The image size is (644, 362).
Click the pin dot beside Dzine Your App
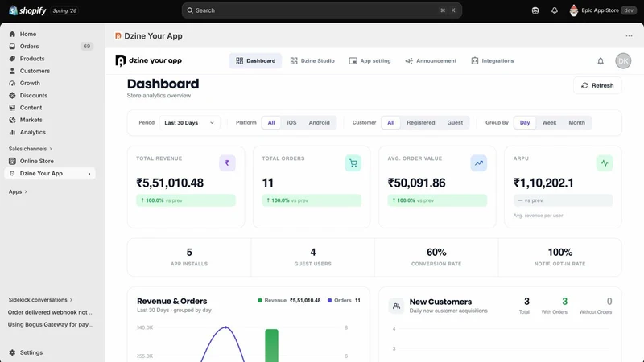89,174
